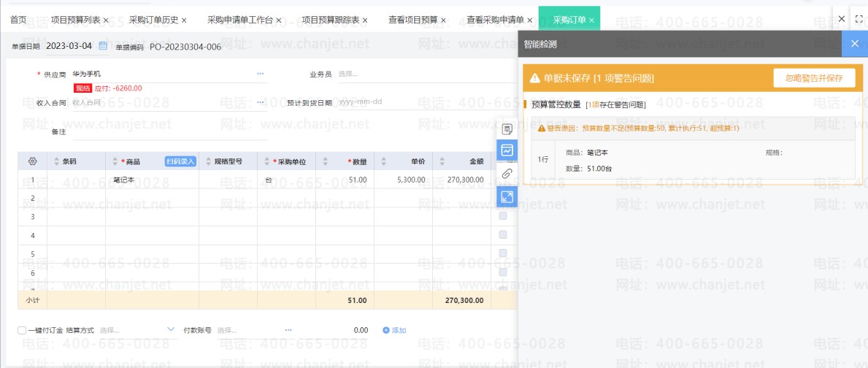Click the 忽略警告并保存 button
868x368 pixels.
[x=814, y=78]
